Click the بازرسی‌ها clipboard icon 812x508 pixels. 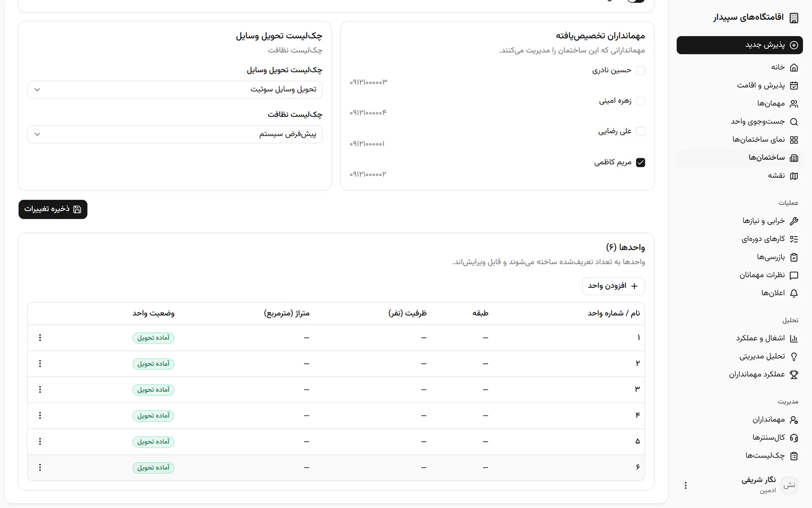coord(794,257)
